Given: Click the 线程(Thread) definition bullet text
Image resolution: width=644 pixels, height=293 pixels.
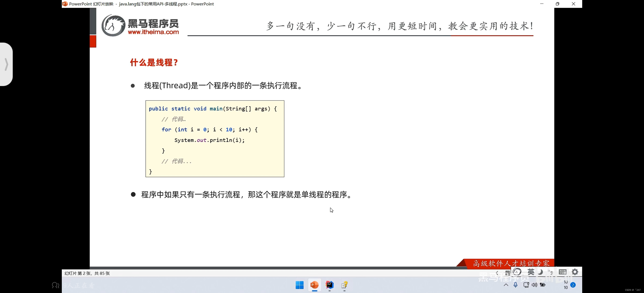Looking at the screenshot, I should (x=223, y=86).
